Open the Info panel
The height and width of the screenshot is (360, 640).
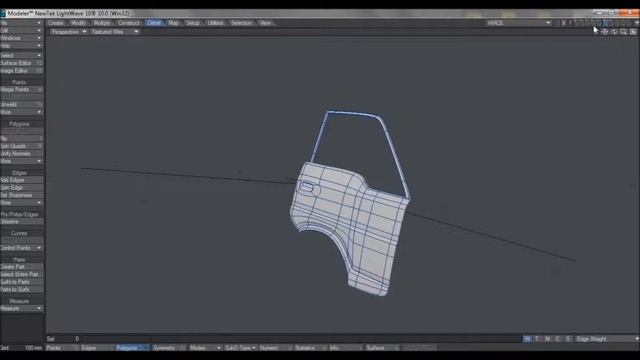[345, 348]
